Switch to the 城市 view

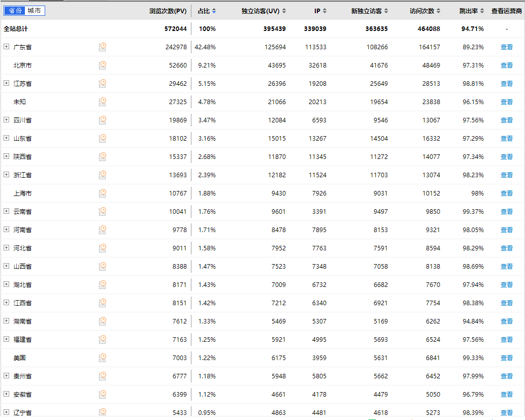(35, 11)
